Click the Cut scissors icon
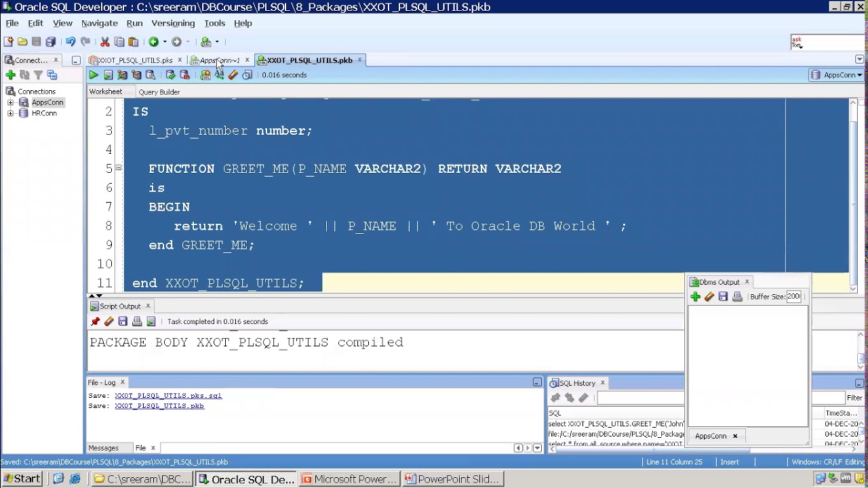The width and height of the screenshot is (868, 488). tap(105, 42)
